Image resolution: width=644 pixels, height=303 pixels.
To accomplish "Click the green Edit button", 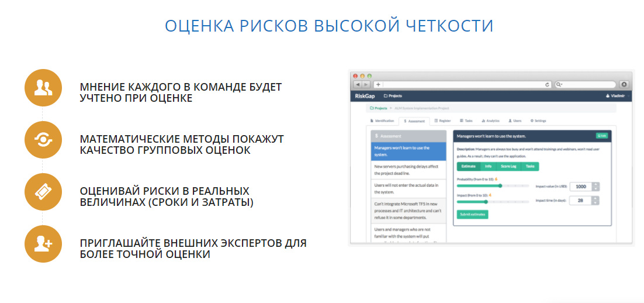I will pyautogui.click(x=602, y=135).
